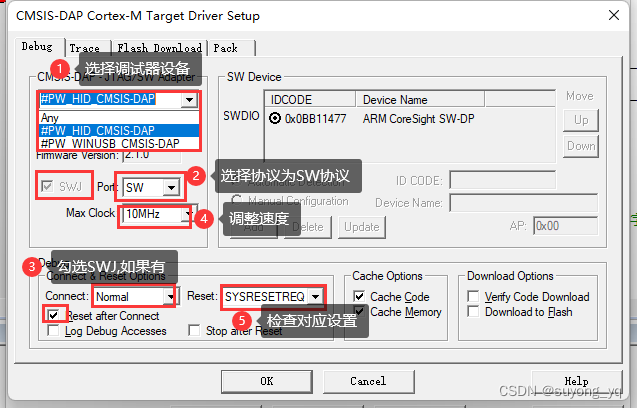This screenshot has width=637, height=408.
Task: Switch to the Trace tab
Action: (x=87, y=48)
